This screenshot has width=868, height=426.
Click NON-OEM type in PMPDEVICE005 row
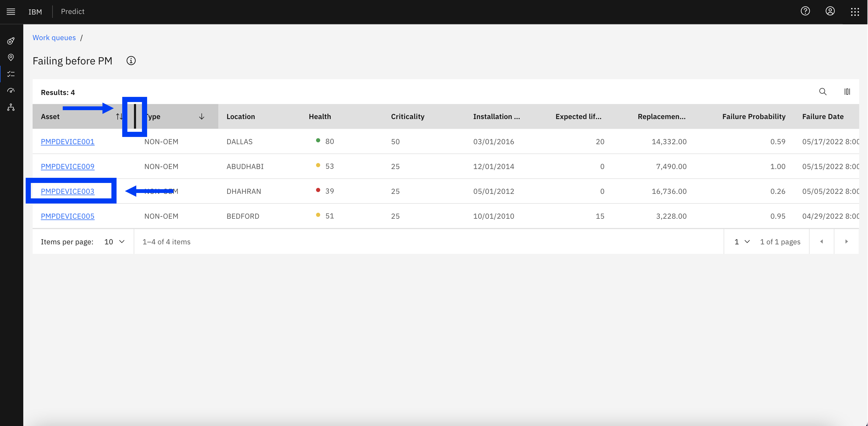[x=161, y=216]
